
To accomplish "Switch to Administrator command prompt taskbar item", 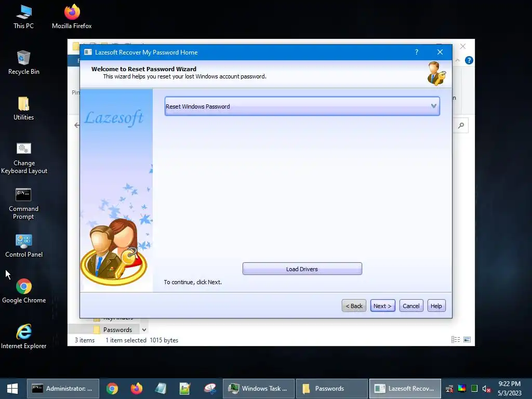I will [x=63, y=389].
